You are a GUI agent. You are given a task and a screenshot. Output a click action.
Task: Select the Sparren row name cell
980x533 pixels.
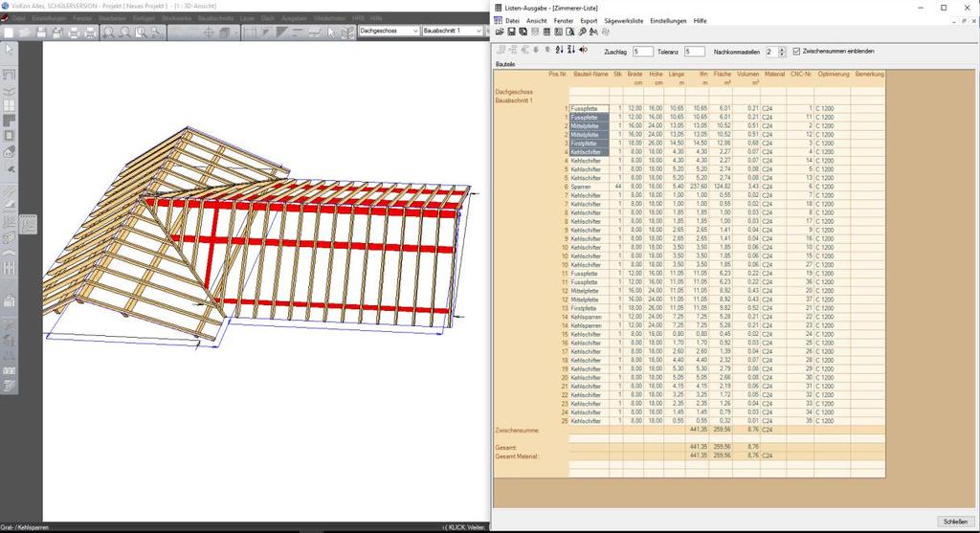(590, 187)
